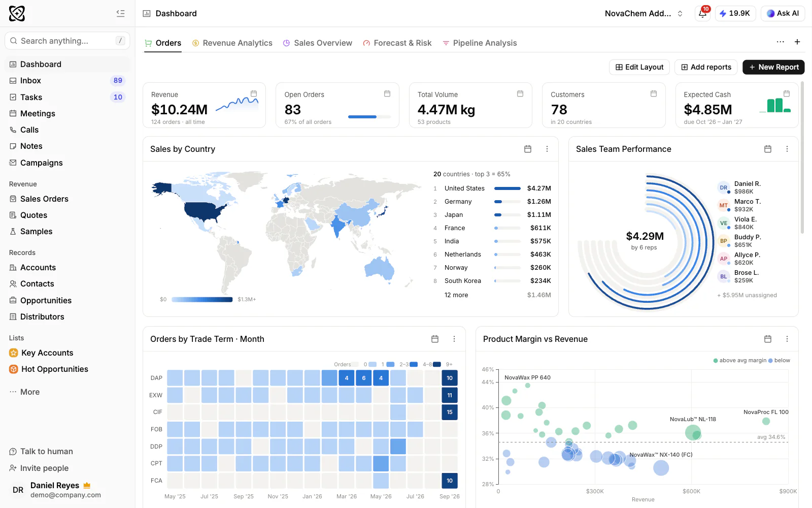This screenshot has height=508, width=812.
Task: Open the Forecast & Risk tab
Action: (x=397, y=43)
